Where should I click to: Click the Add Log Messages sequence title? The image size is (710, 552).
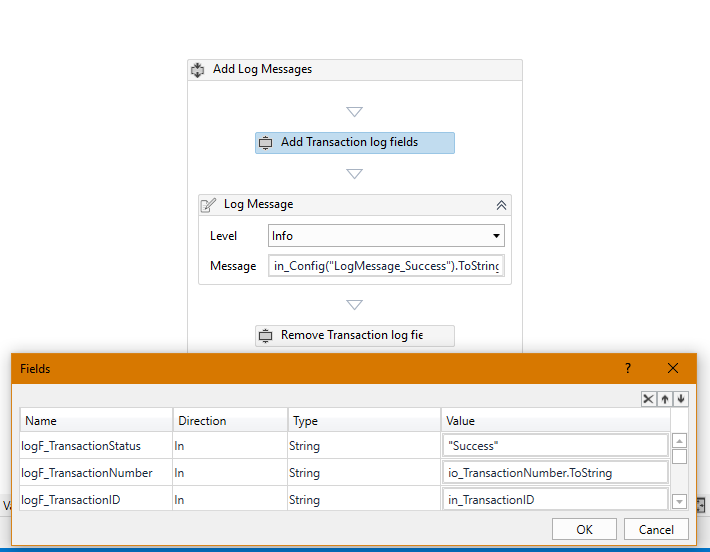[263, 69]
